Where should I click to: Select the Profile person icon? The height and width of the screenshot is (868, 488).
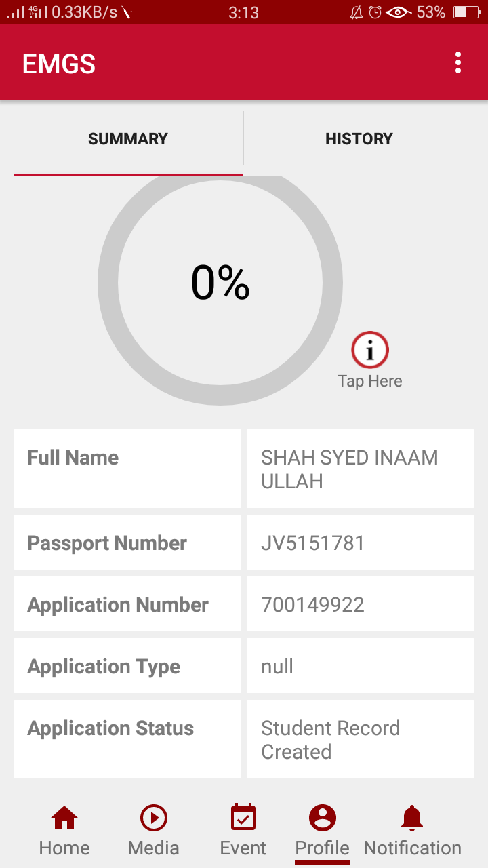[x=323, y=818]
